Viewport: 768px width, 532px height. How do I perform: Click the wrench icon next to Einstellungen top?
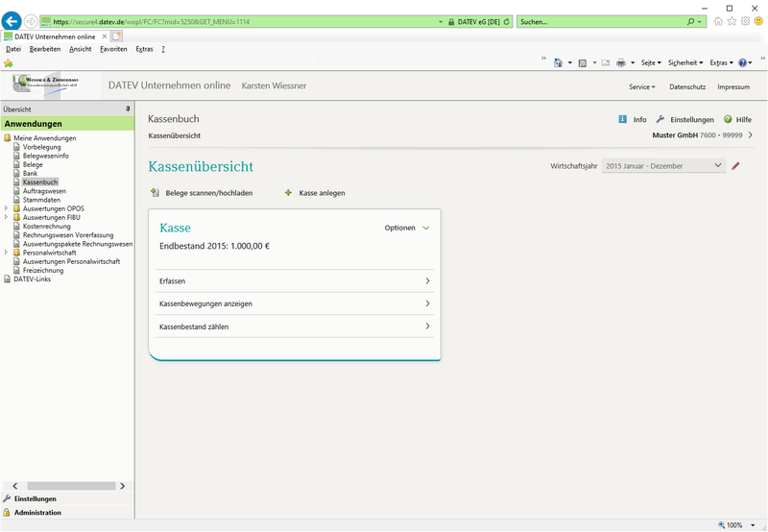pos(660,119)
